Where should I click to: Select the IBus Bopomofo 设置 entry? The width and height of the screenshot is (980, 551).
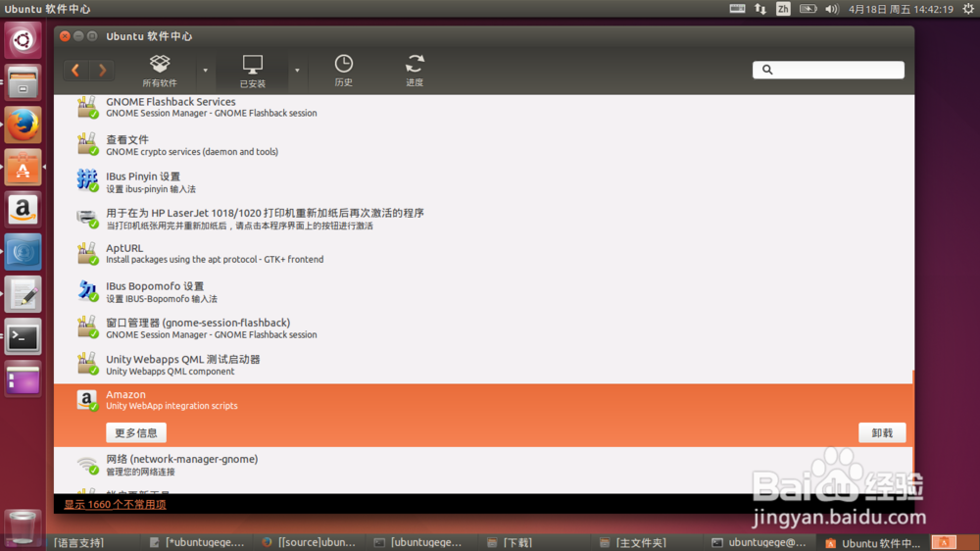(x=484, y=291)
